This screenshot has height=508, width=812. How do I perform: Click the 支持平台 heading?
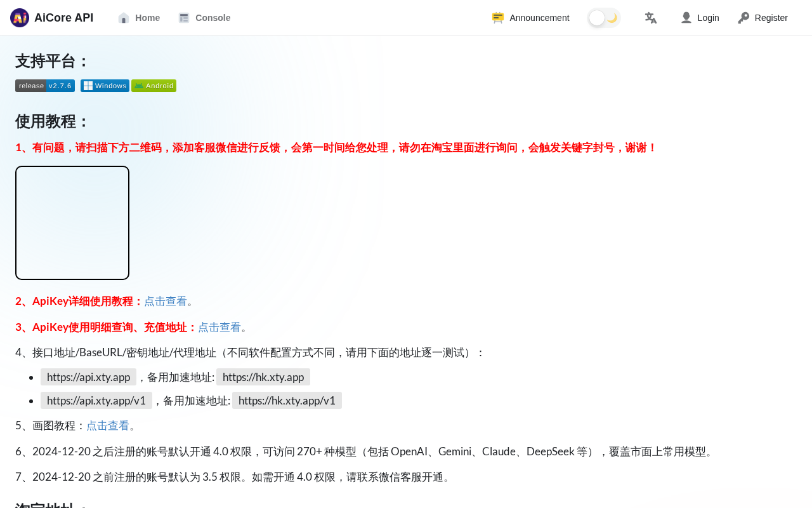point(53,61)
